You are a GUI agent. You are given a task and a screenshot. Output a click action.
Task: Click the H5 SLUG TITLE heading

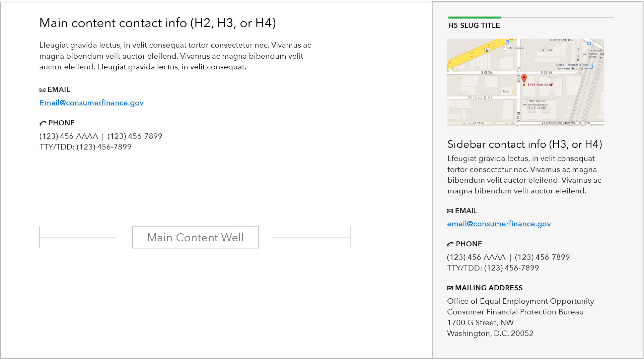[x=474, y=25]
